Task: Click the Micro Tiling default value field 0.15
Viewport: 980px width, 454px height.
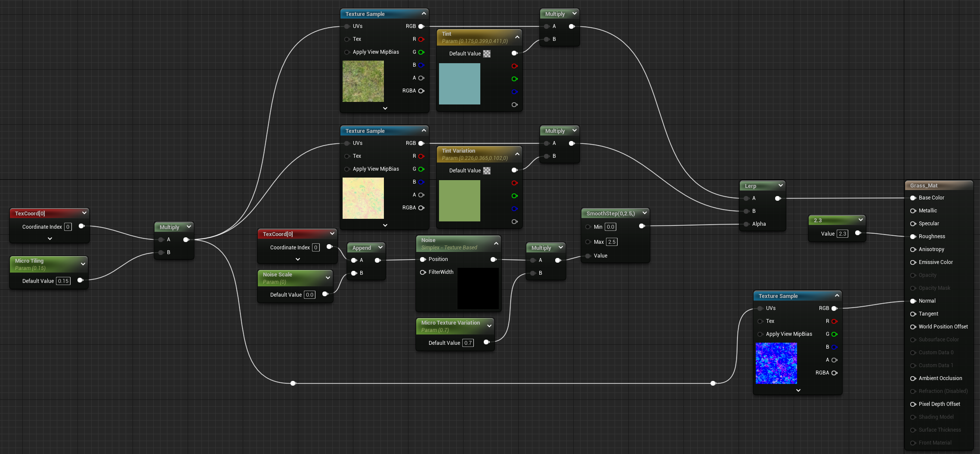Action: 63,281
